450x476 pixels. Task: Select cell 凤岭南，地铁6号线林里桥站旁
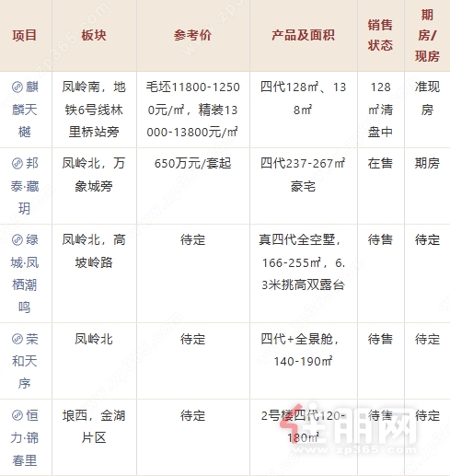[x=94, y=110]
